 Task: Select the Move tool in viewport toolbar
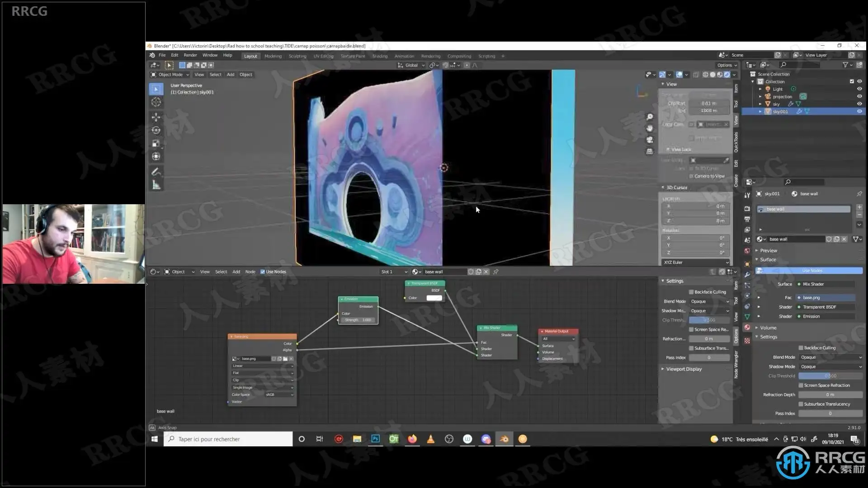click(x=156, y=117)
